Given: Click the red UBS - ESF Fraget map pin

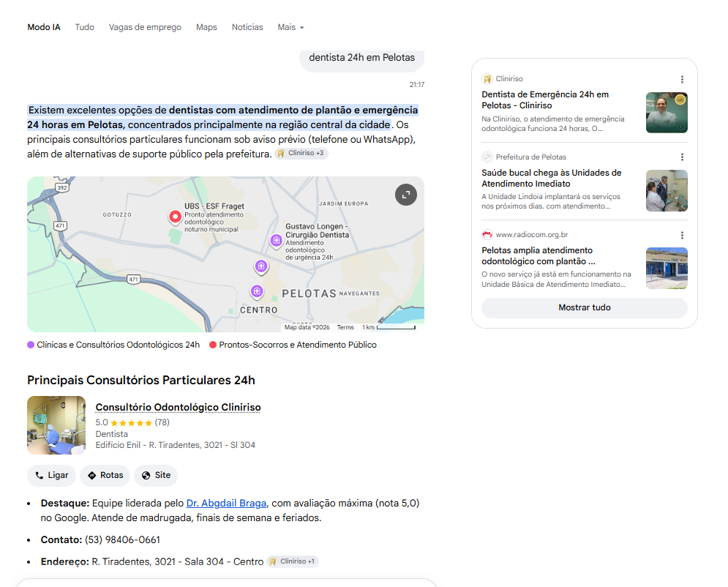Looking at the screenshot, I should (x=175, y=217).
